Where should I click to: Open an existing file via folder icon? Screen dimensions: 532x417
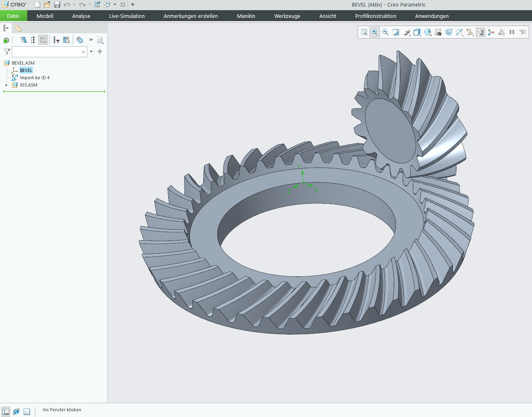[47, 4]
